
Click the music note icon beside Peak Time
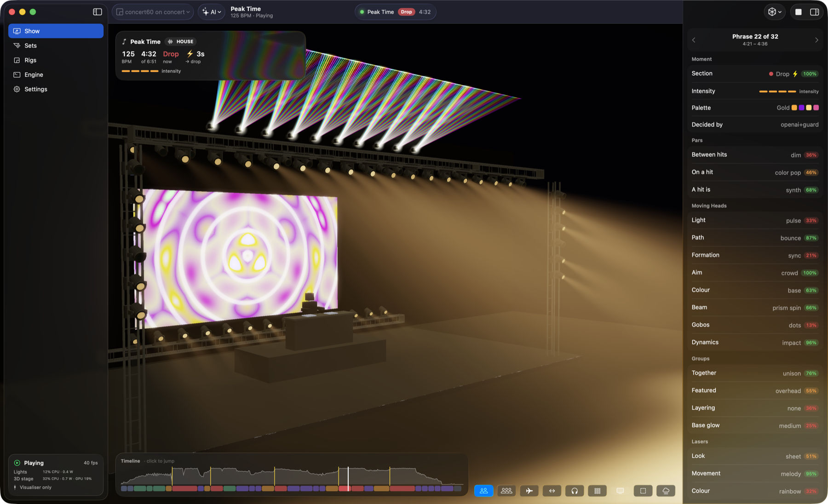(x=124, y=41)
